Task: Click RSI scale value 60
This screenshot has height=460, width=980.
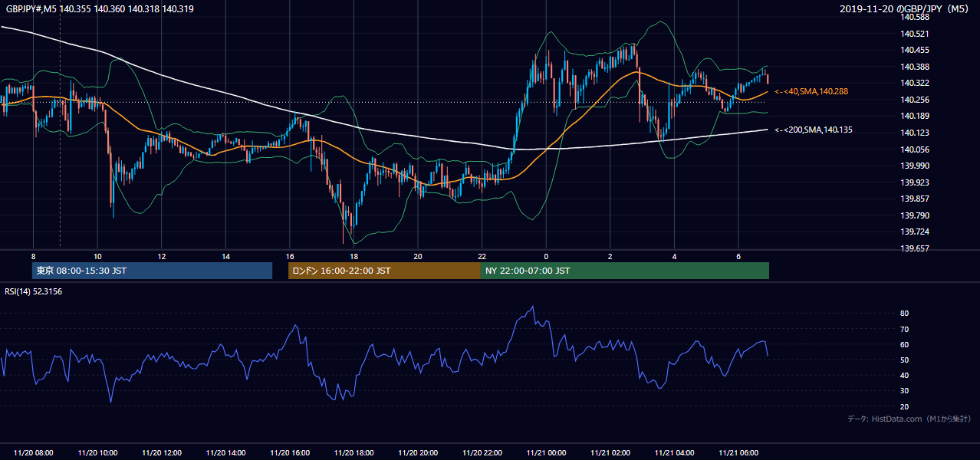Action: pyautogui.click(x=905, y=344)
